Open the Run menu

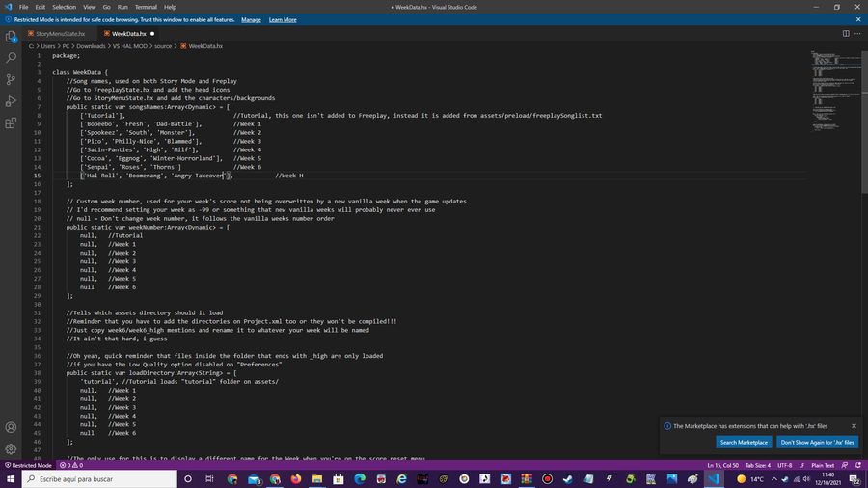coord(122,7)
